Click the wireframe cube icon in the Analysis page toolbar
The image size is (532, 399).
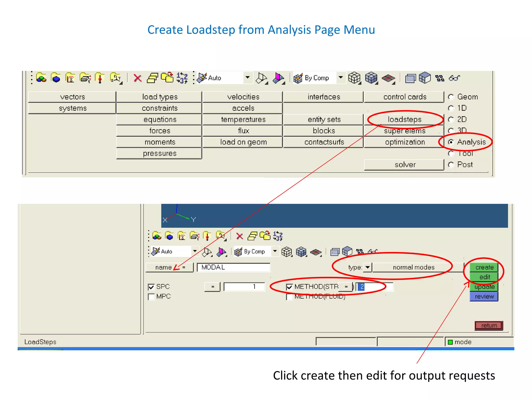click(x=354, y=78)
